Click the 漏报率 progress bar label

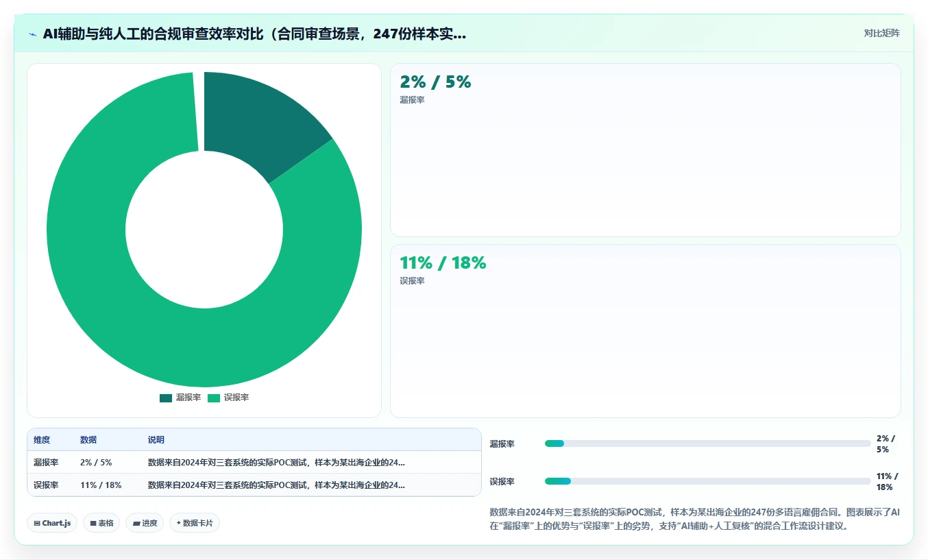pos(502,444)
